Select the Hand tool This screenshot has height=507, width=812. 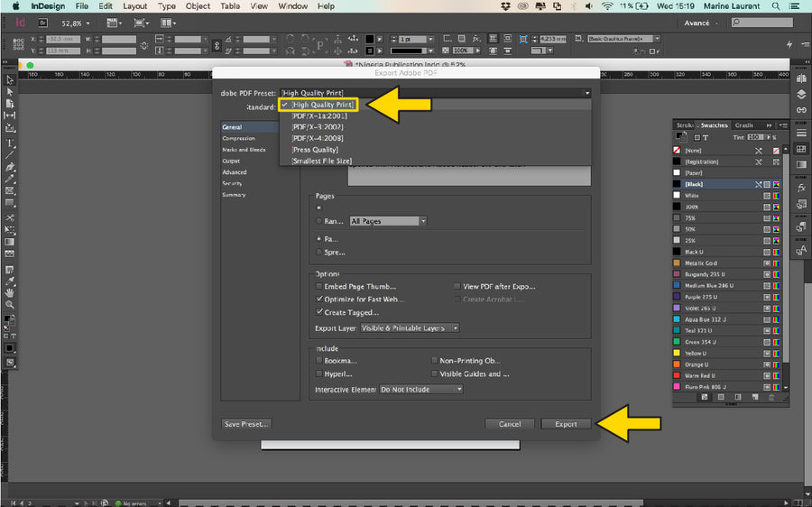tap(10, 293)
